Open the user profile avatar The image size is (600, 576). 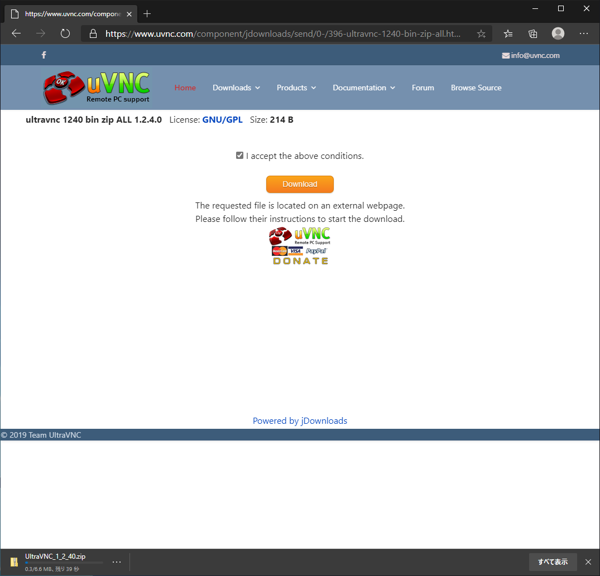click(x=558, y=33)
